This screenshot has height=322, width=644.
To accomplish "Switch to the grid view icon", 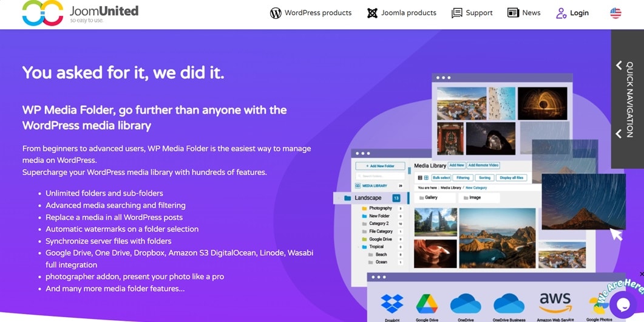I will click(426, 177).
